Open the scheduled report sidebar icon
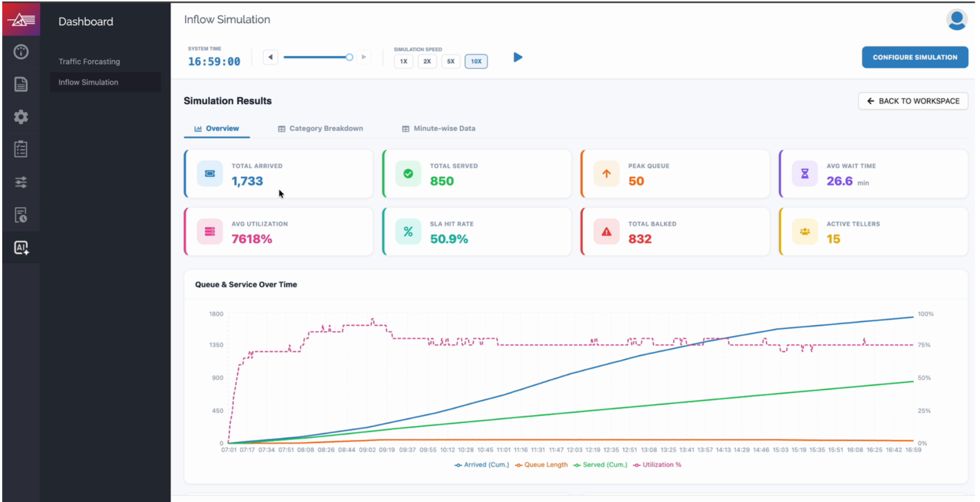The width and height of the screenshot is (980, 502). coord(21,215)
